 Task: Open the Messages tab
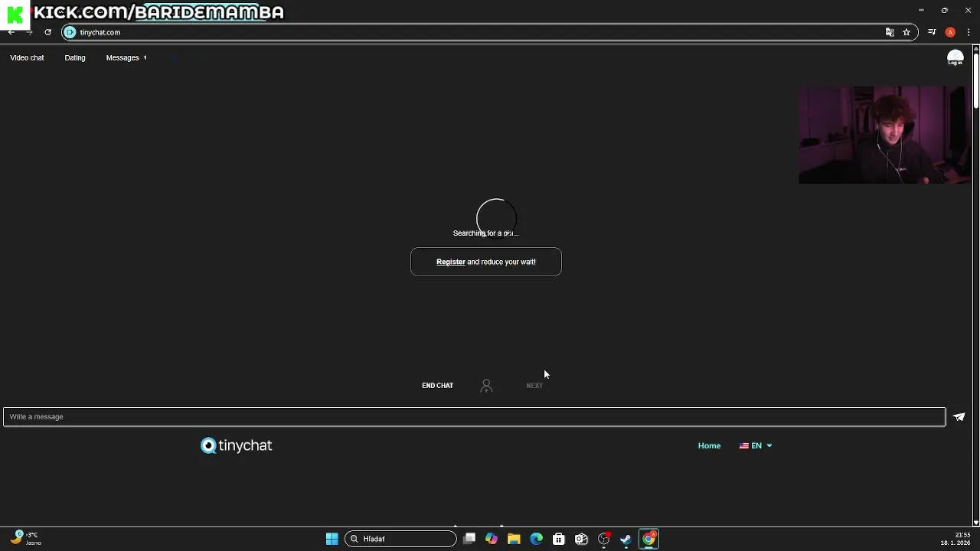[x=122, y=58]
